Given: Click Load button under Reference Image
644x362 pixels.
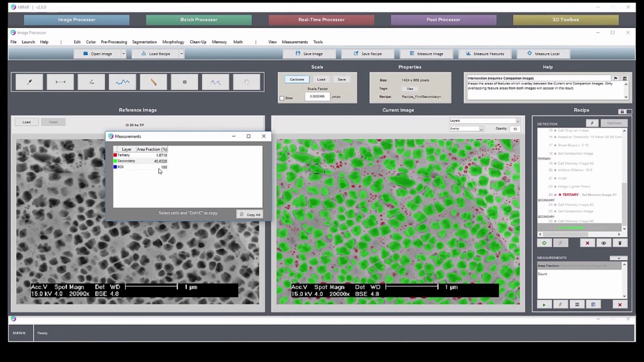Looking at the screenshot, I should [x=26, y=122].
